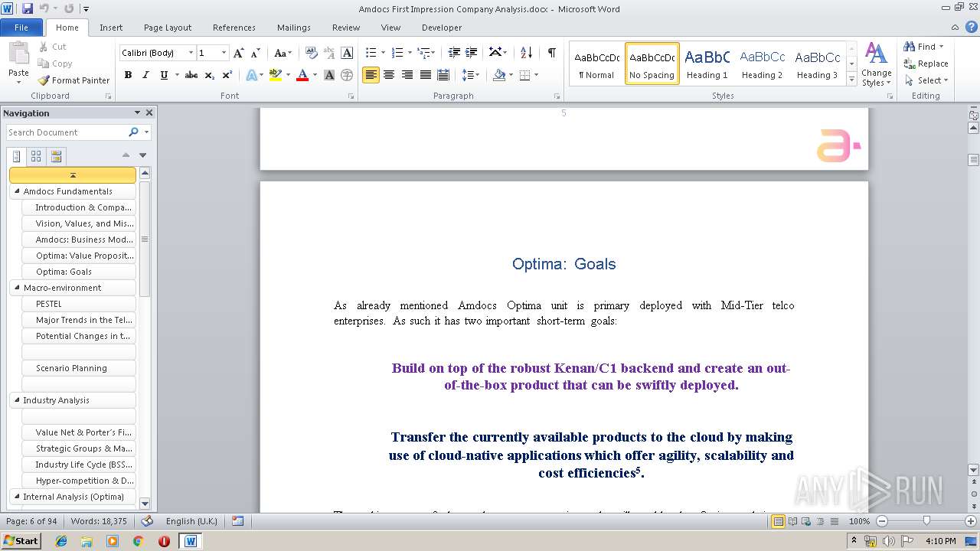The image size is (980, 551).
Task: Click the Cut icon
Action: tap(44, 47)
